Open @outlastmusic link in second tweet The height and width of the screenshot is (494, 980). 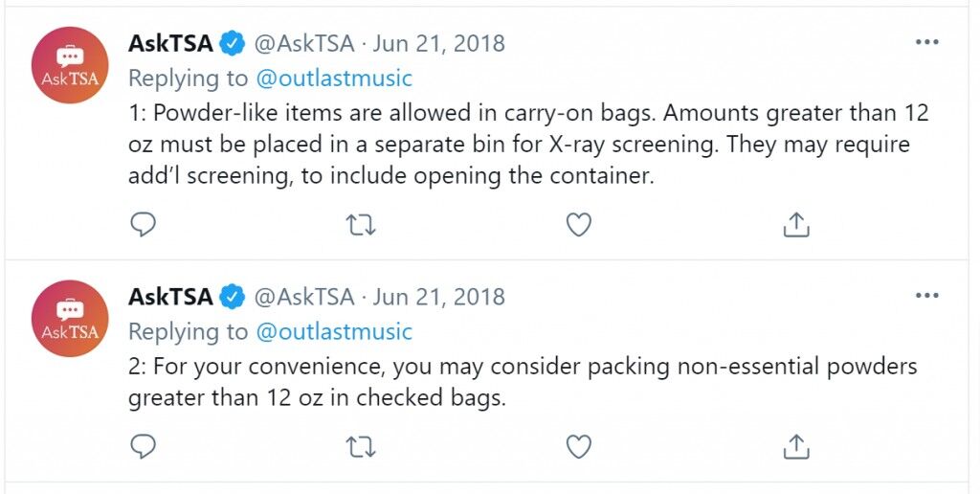(x=334, y=331)
